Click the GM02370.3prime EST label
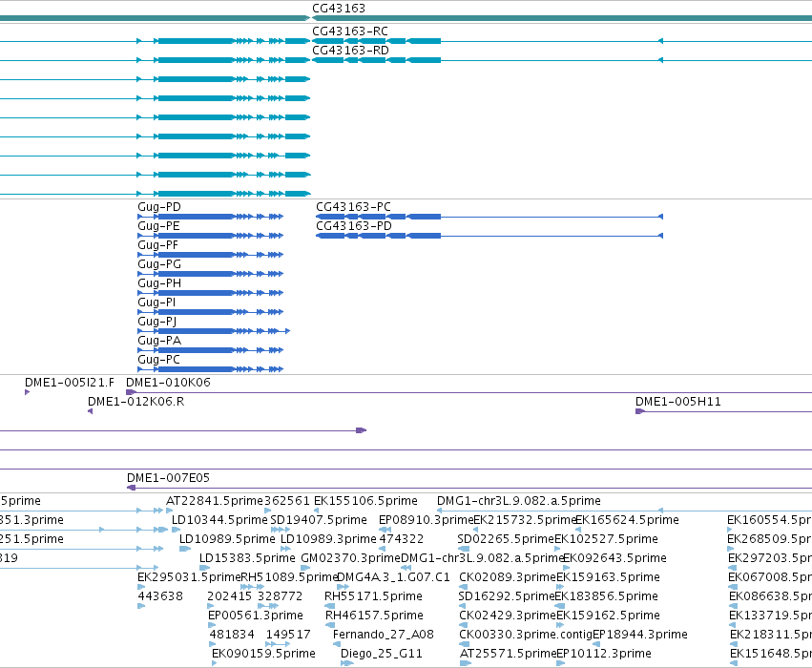Viewport: 812px width, 668px height. tap(351, 557)
